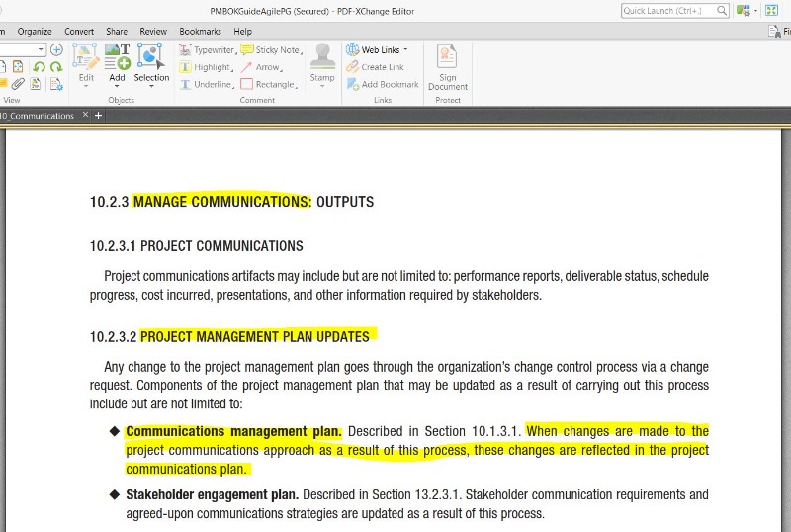
Task: Open a new tab with plus button
Action: 98,116
